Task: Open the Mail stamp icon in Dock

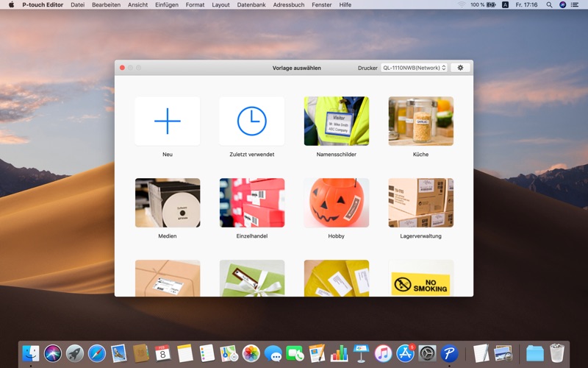Action: [119, 353]
